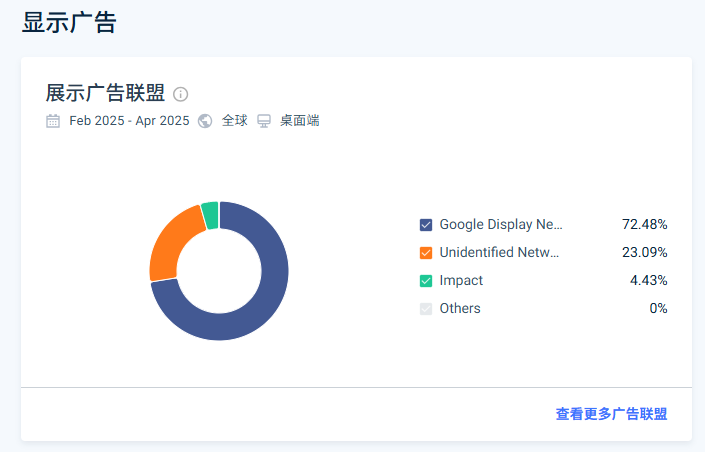The height and width of the screenshot is (452, 705).
Task: Click the 桌面端 device label
Action: (x=300, y=121)
